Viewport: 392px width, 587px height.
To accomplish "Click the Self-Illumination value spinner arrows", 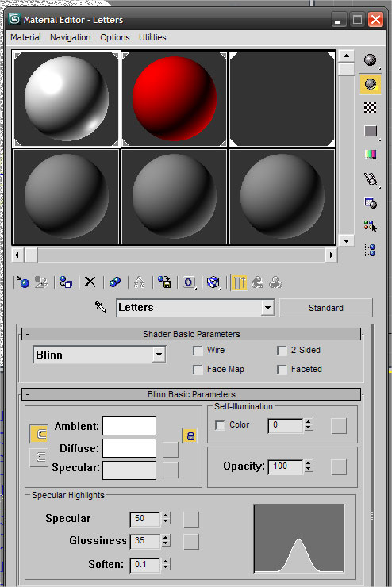I will [x=309, y=425].
